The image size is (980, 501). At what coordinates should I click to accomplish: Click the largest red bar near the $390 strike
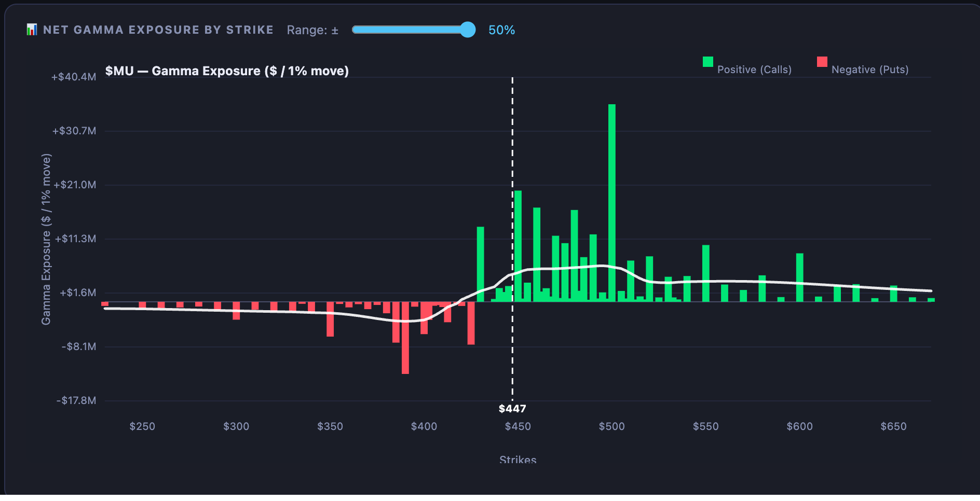tap(405, 338)
